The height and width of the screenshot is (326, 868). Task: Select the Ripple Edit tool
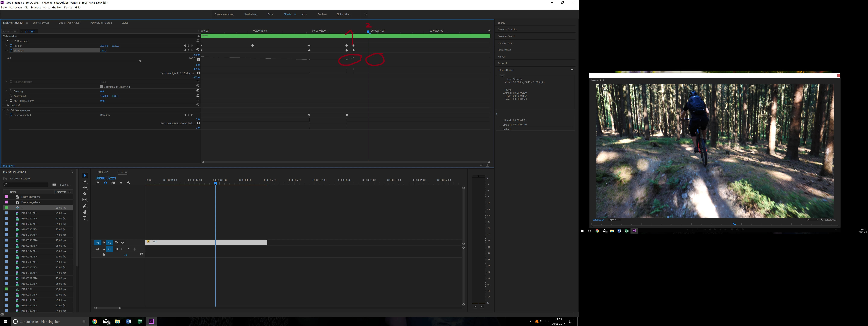[85, 187]
